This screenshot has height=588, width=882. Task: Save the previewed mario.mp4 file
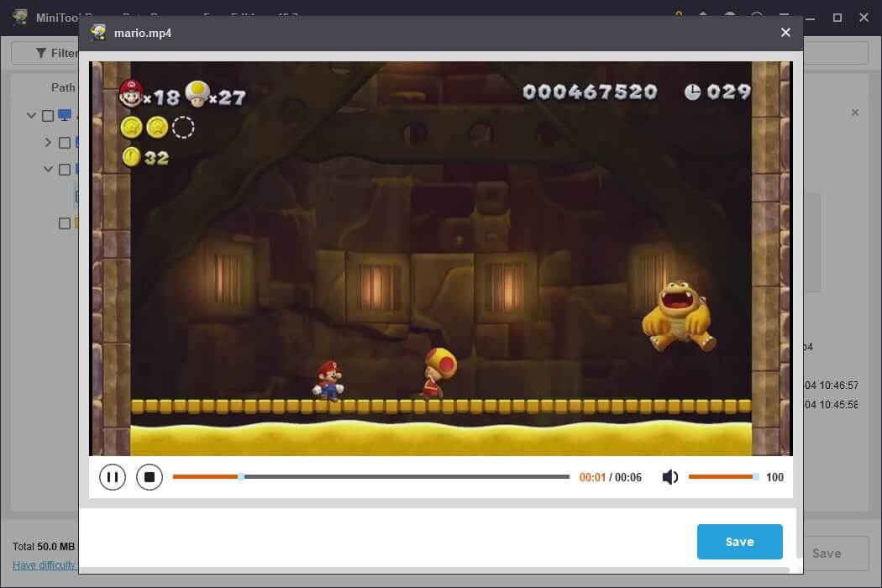click(x=739, y=541)
